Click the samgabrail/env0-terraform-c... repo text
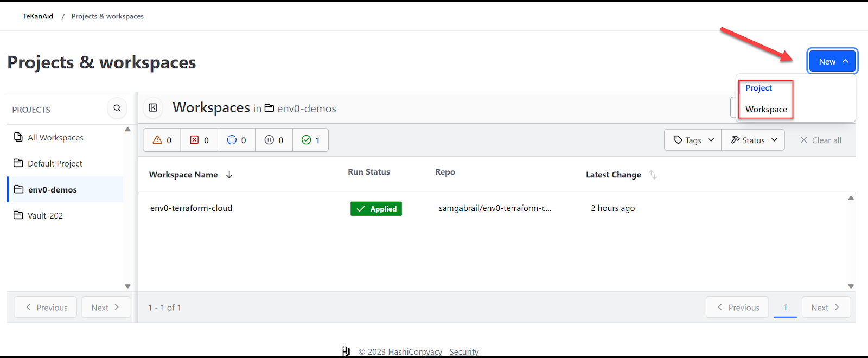Screen dimensions: 868x358 click(x=495, y=208)
